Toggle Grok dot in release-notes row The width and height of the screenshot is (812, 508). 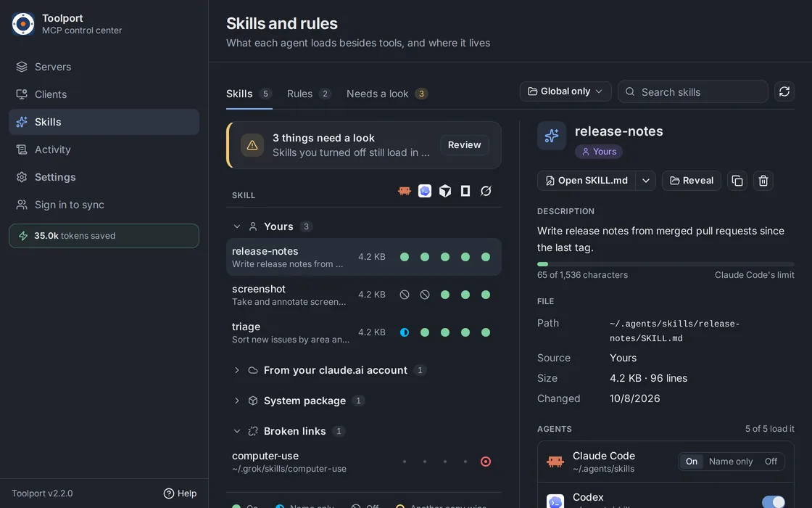(486, 257)
